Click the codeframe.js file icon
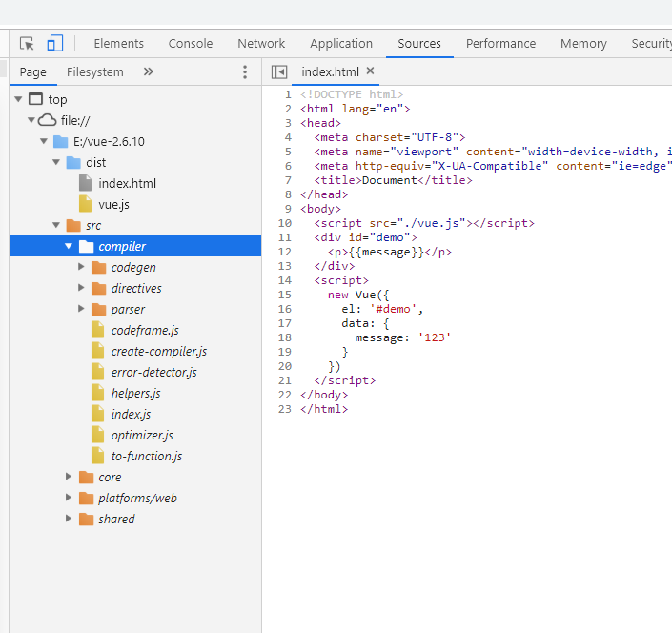672x633 pixels. coord(98,330)
